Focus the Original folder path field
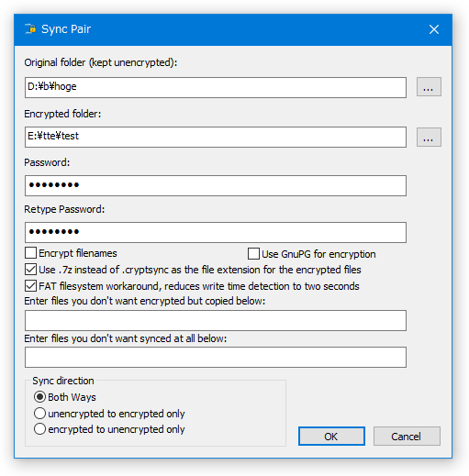The height and width of the screenshot is (476, 469). [216, 87]
